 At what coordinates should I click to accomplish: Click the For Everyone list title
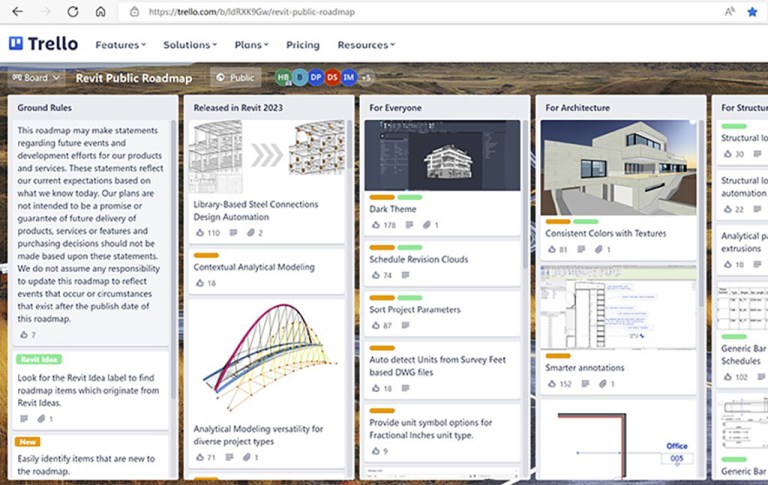point(395,108)
